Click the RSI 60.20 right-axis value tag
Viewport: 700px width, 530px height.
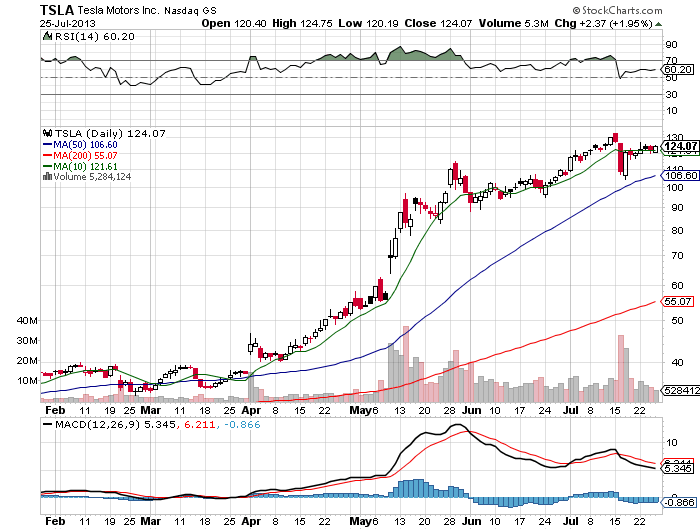click(x=678, y=70)
